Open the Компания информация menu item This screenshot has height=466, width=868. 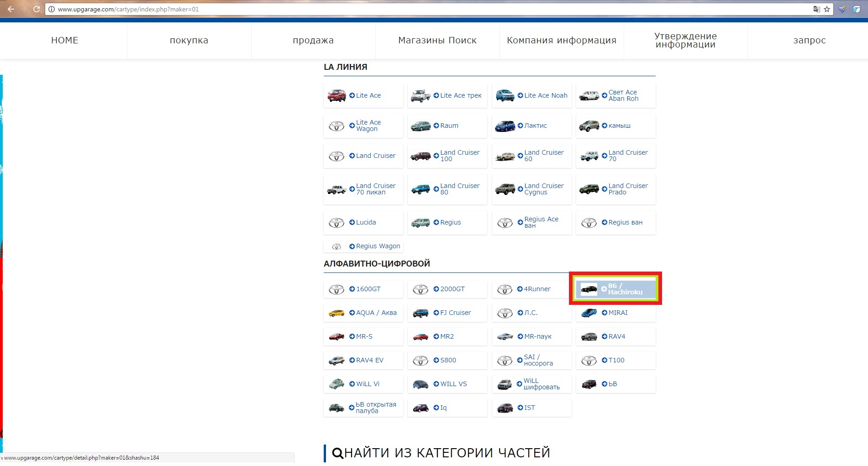(562, 40)
